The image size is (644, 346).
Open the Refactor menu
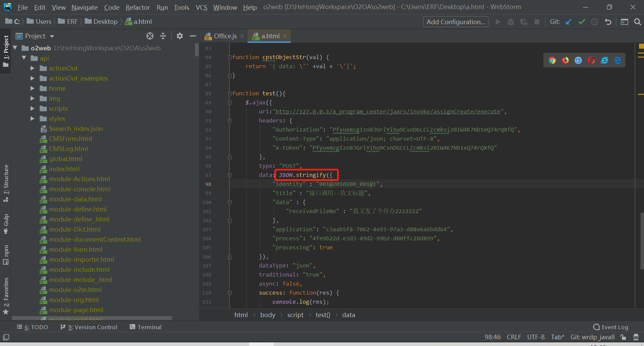tap(138, 7)
